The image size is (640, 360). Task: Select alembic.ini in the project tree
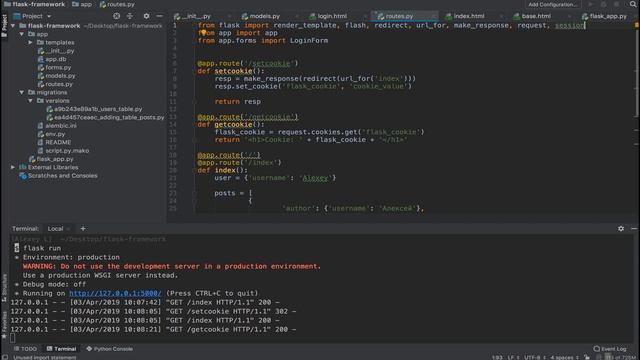[x=57, y=126]
